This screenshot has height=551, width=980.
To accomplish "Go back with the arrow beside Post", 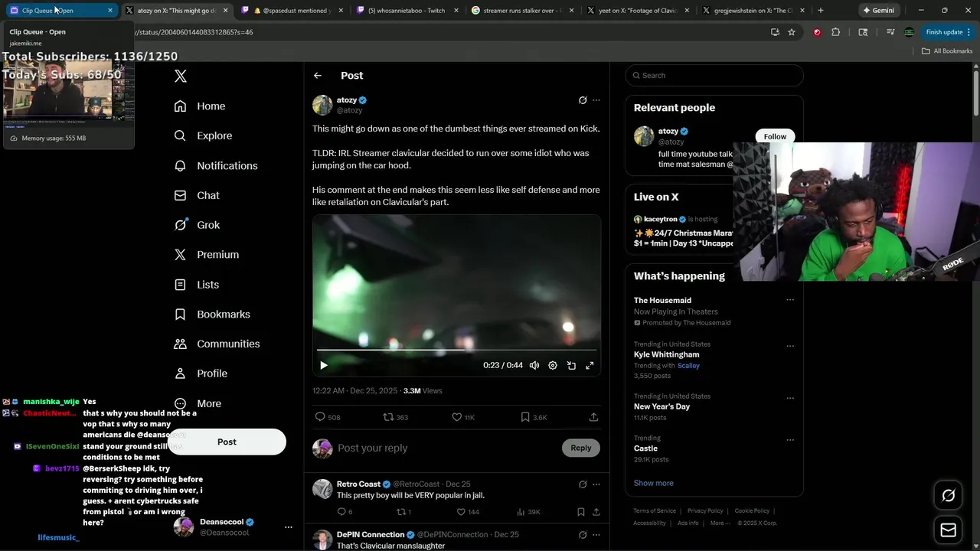I will point(318,76).
